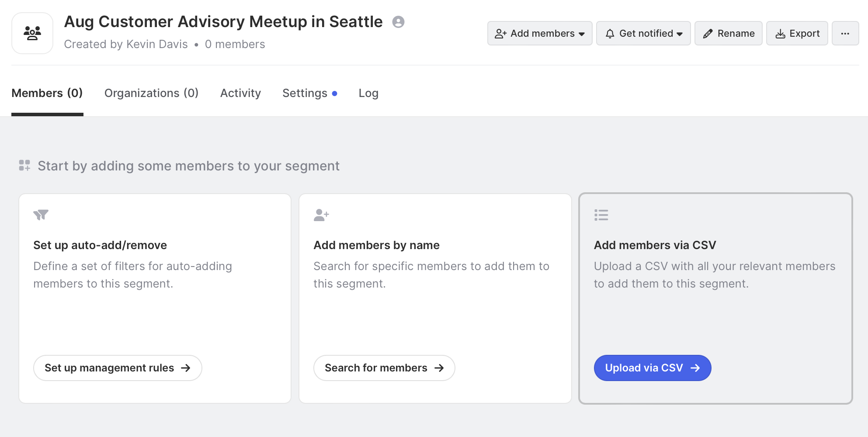Click the pencil icon on Rename
The height and width of the screenshot is (437, 868).
pos(708,34)
